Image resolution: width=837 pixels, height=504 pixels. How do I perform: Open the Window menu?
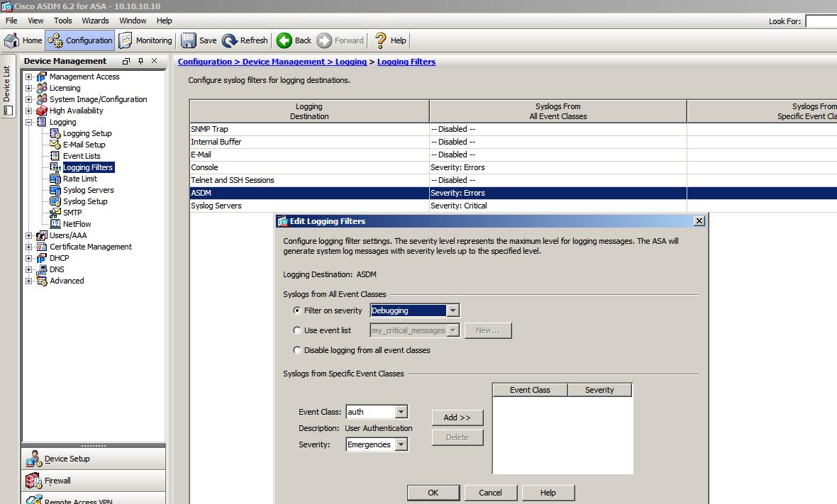tap(133, 21)
